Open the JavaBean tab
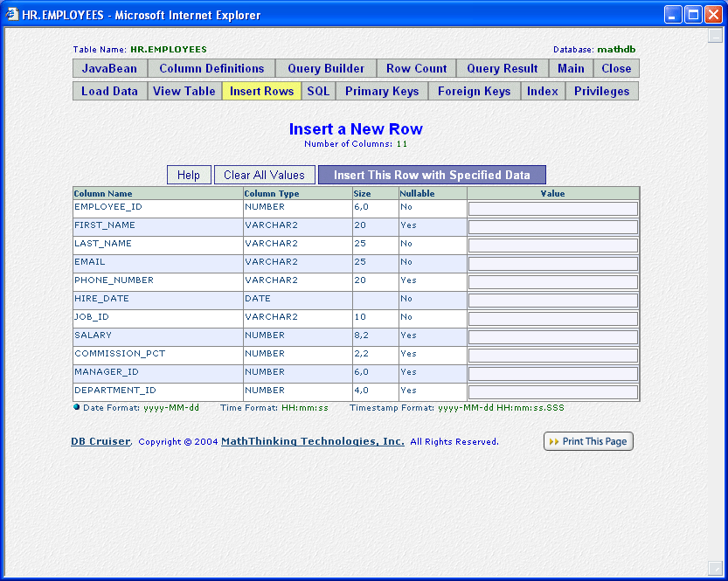Image resolution: width=728 pixels, height=581 pixels. pyautogui.click(x=110, y=68)
